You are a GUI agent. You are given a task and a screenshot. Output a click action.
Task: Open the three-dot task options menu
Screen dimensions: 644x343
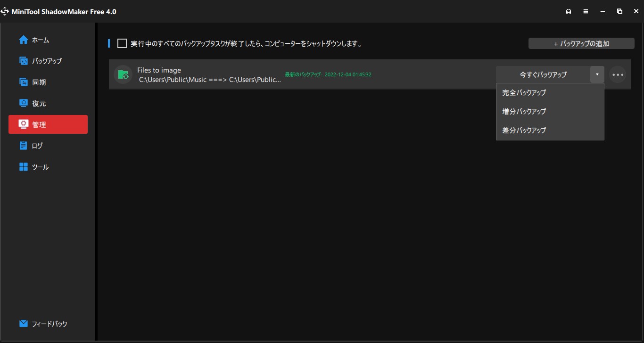[x=618, y=74]
